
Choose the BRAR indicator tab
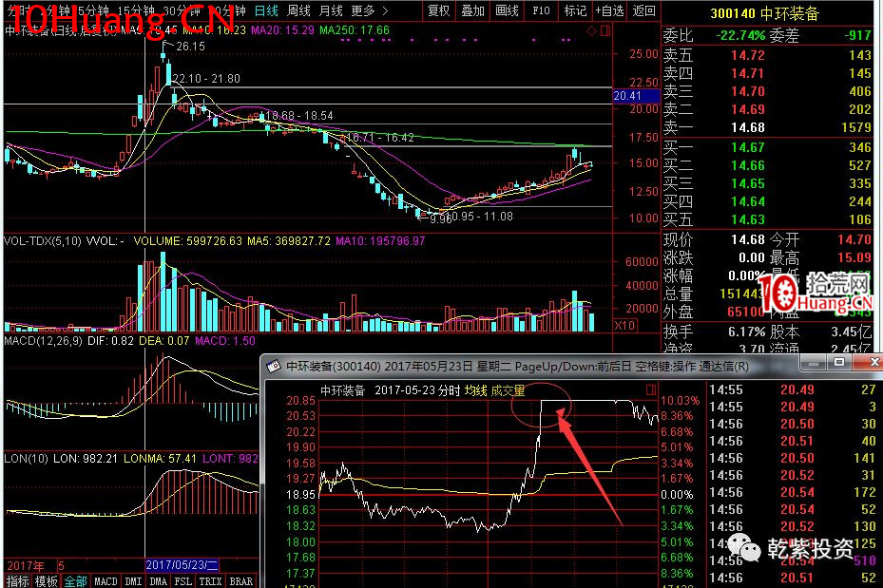point(241,581)
